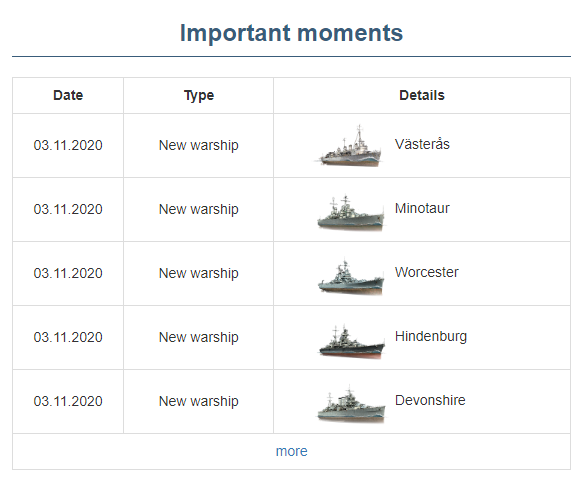579x479 pixels.
Task: Open the Minotaur ship name link
Action: [x=422, y=208]
